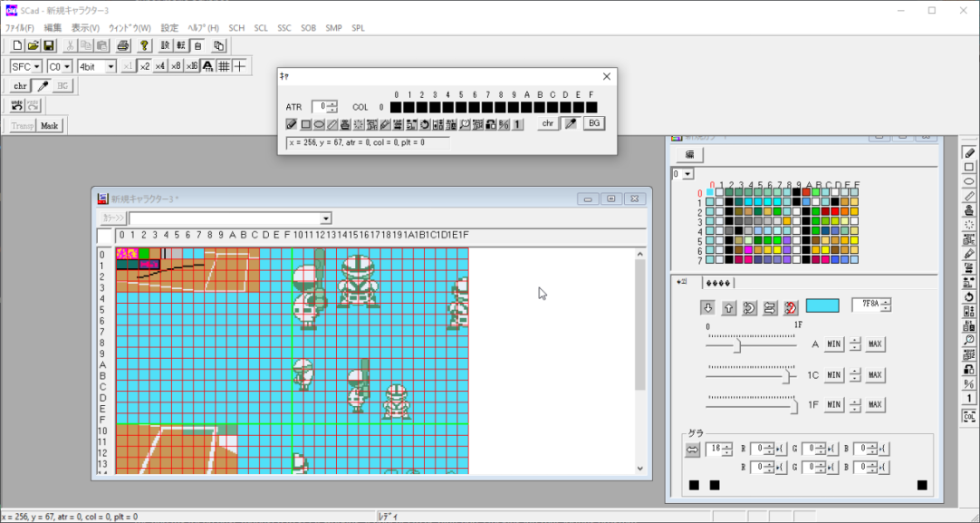The height and width of the screenshot is (523, 980).
Task: Increase the A slider spinner value
Action: (855, 341)
